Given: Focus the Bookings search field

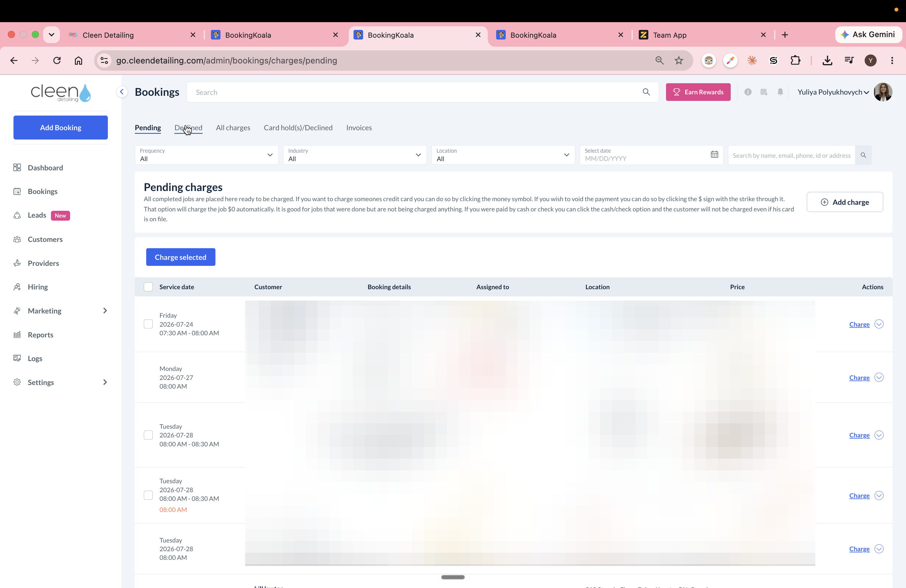Looking at the screenshot, I should pyautogui.click(x=422, y=92).
